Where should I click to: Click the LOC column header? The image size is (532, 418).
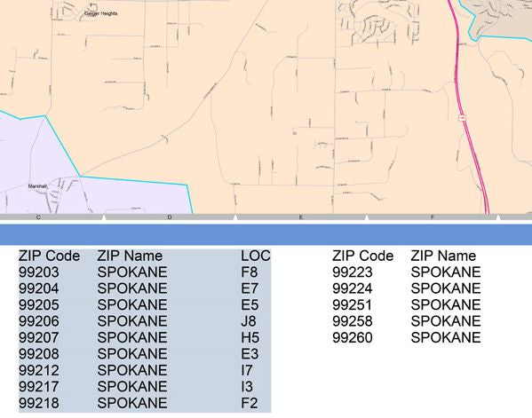[256, 256]
